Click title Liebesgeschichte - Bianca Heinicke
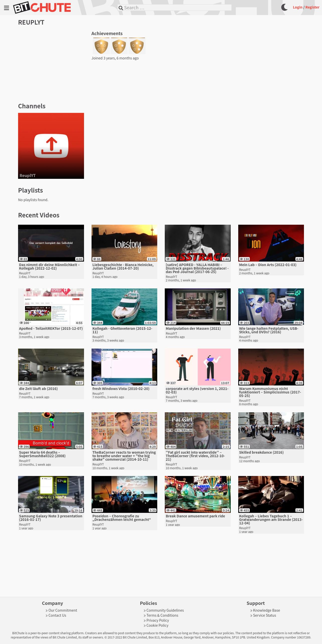This screenshot has width=322, height=644. tap(123, 267)
